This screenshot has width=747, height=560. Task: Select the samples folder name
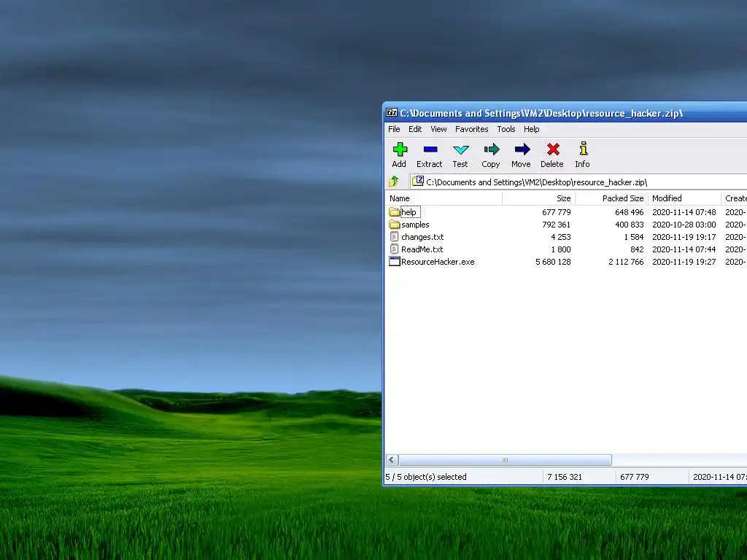415,225
